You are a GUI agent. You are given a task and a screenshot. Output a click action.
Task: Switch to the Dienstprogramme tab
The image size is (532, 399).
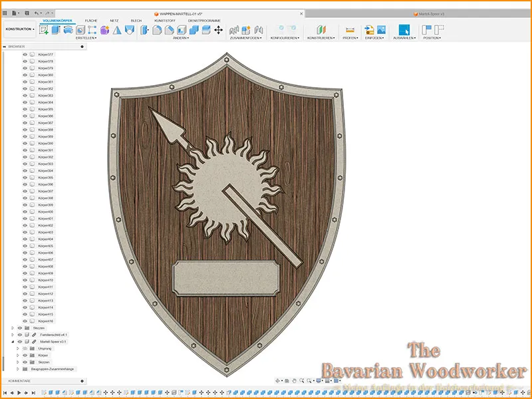click(204, 21)
